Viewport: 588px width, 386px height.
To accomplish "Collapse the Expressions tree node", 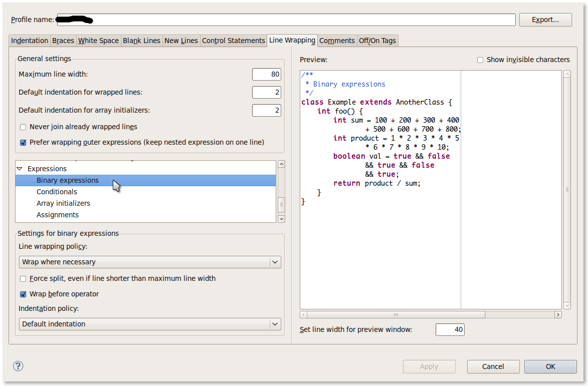I will pyautogui.click(x=20, y=169).
